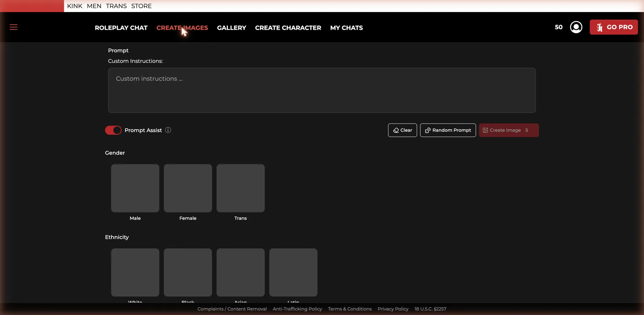Open the Privacy Policy link
This screenshot has width=644, height=315.
click(393, 309)
